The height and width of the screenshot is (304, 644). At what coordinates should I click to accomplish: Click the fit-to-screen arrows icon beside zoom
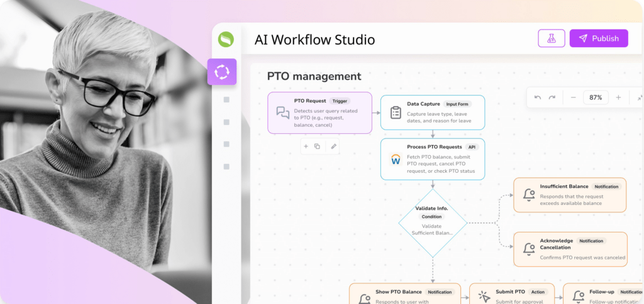[x=640, y=97]
